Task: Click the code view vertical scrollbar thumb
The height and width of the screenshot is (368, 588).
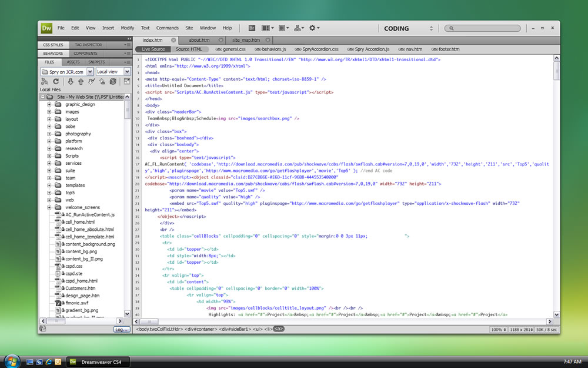Action: coord(556,71)
